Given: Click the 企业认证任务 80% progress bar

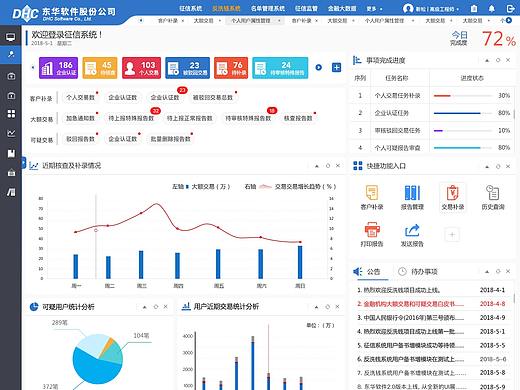Looking at the screenshot, I should 463,113.
